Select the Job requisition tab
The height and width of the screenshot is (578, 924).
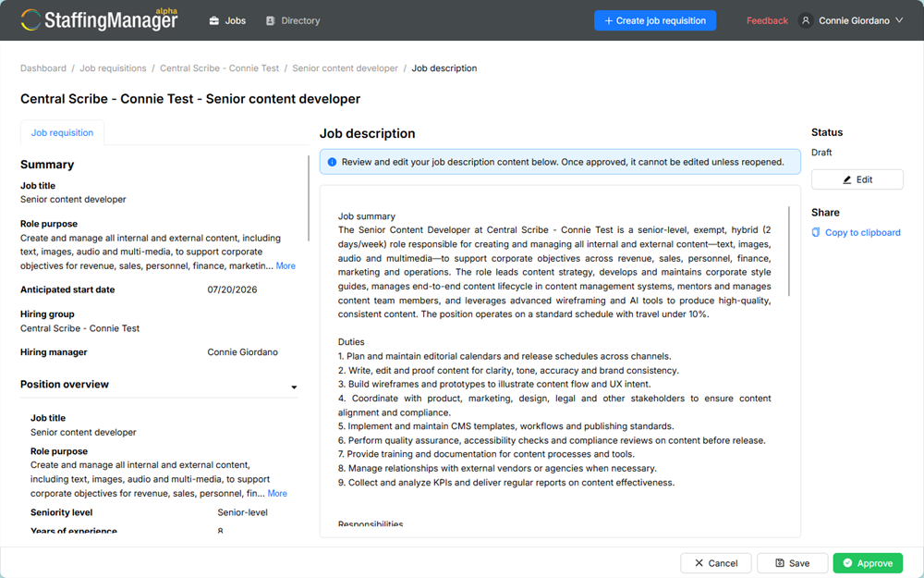[x=63, y=132]
